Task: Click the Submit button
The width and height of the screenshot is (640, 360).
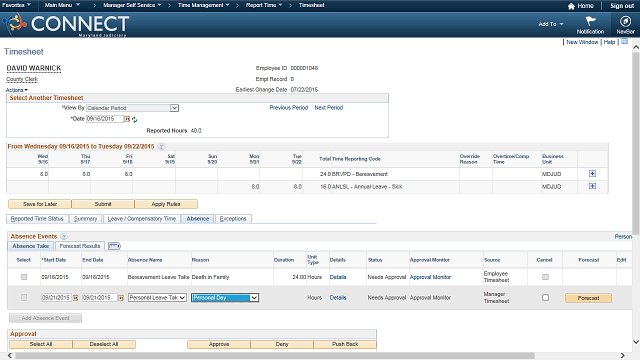Action: point(103,204)
